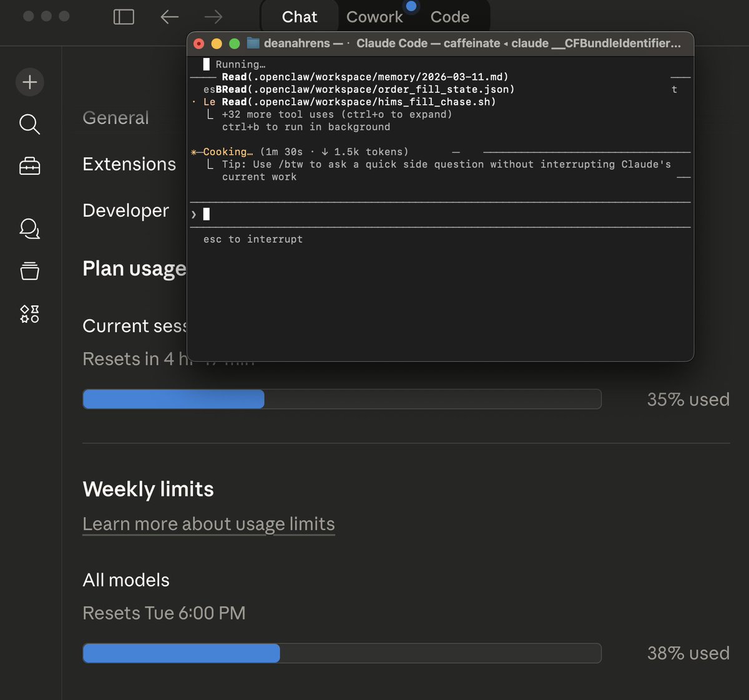This screenshot has height=700, width=749.
Task: Minimize the terminal with yellow button
Action: click(217, 43)
